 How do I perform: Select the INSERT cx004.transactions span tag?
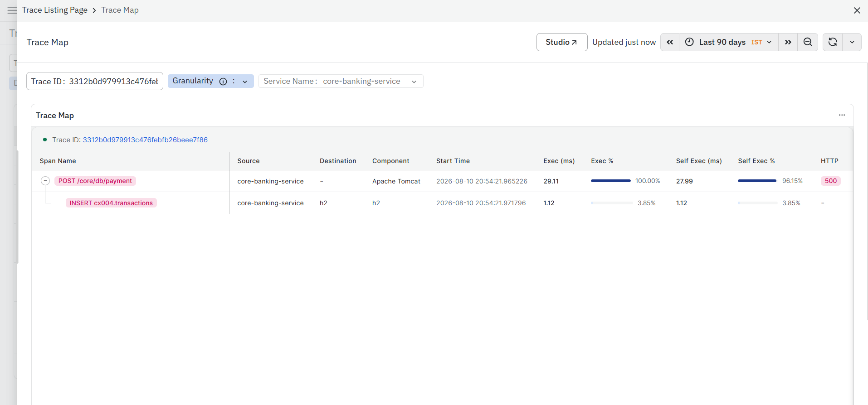click(111, 203)
